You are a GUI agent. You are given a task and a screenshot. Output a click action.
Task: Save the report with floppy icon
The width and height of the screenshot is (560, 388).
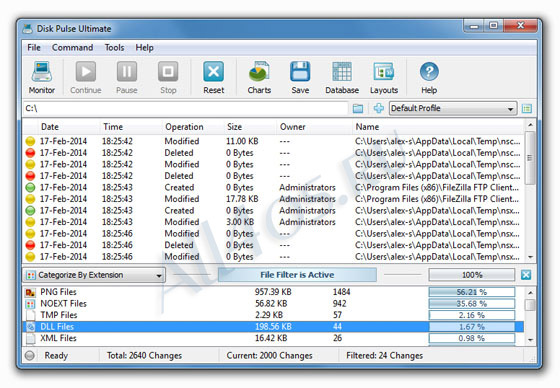point(300,72)
